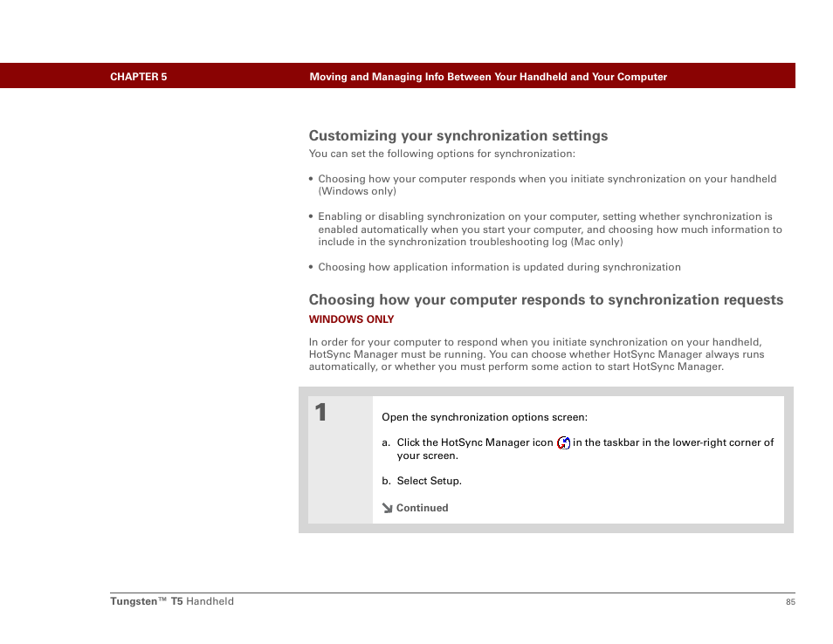Click the page number 85
Screen dimensions: 833x644
click(790, 601)
